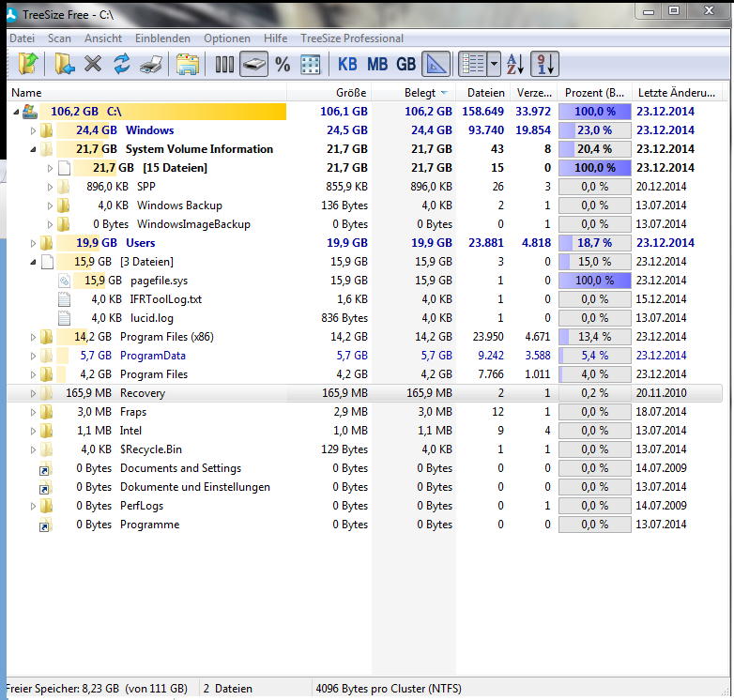Open the Datei menu
This screenshot has height=700, width=734.
point(22,38)
